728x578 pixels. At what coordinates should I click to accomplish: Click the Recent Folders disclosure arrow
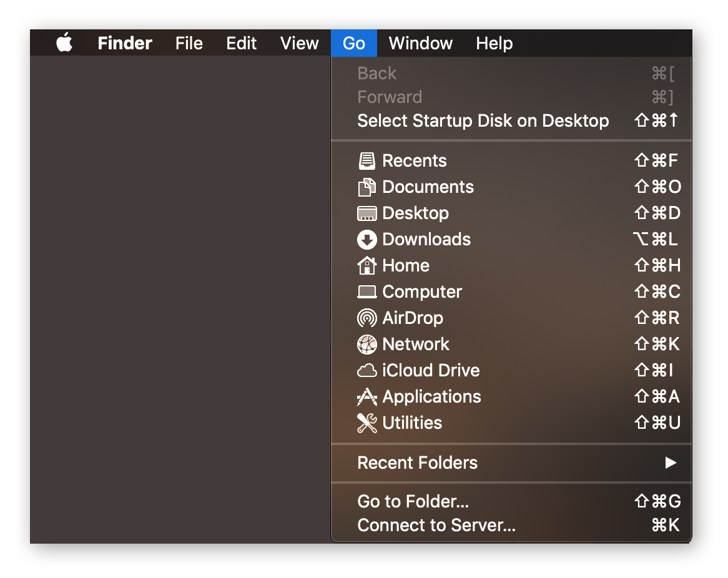pos(671,463)
